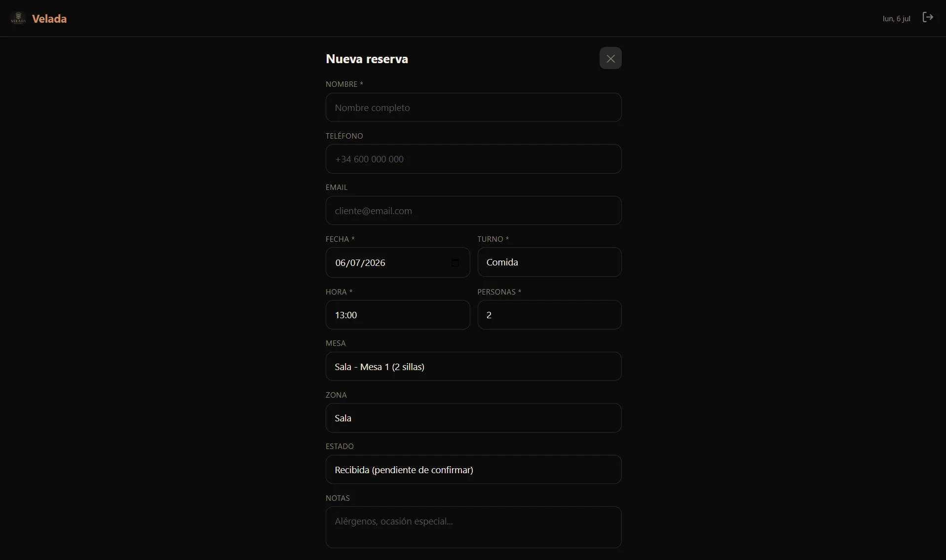Screen dimensions: 946x560
Task: Open the Turno dropdown showing Comida
Action: 549,262
